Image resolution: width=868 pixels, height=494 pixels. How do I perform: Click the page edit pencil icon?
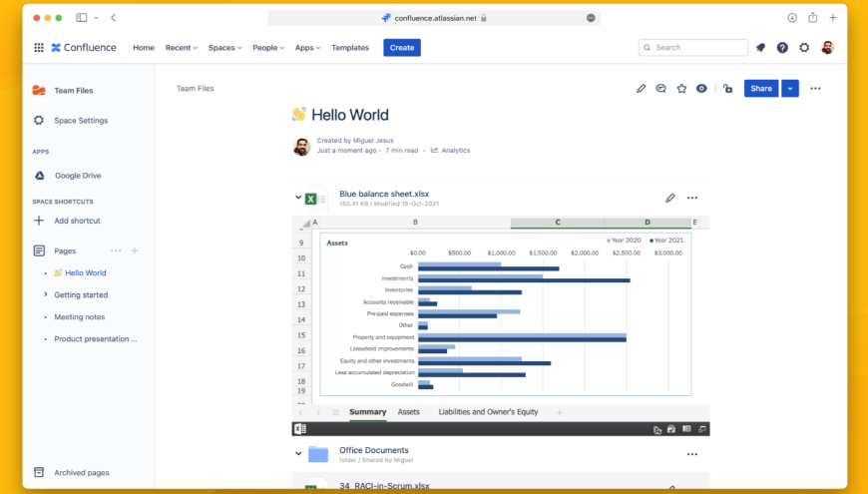tap(641, 89)
